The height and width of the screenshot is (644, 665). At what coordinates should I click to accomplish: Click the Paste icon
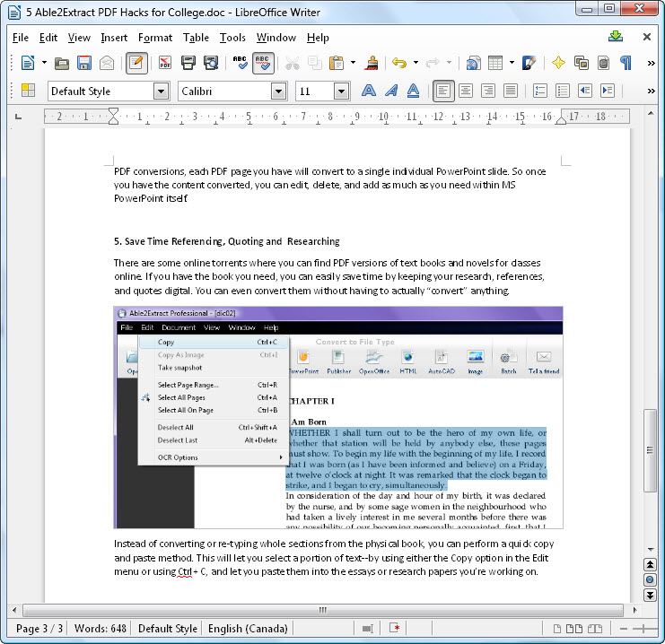[337, 63]
